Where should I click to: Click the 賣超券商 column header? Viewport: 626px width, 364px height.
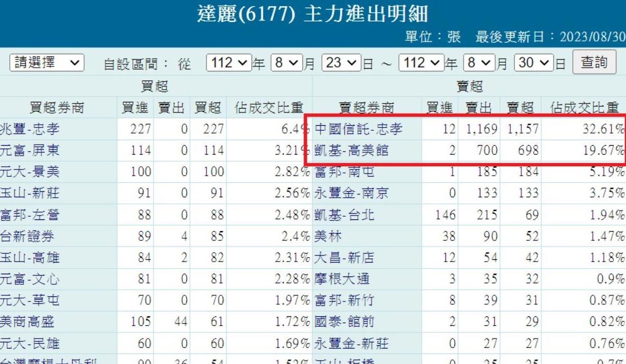[x=366, y=107]
